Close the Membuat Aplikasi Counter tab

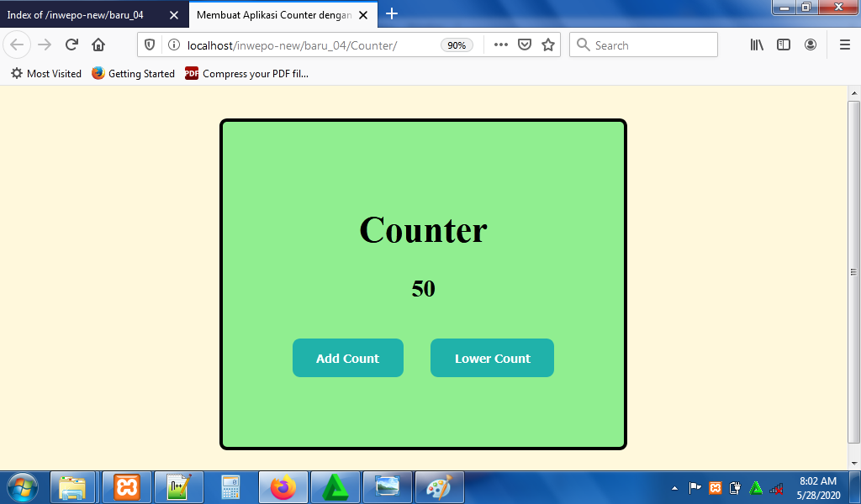(x=363, y=15)
